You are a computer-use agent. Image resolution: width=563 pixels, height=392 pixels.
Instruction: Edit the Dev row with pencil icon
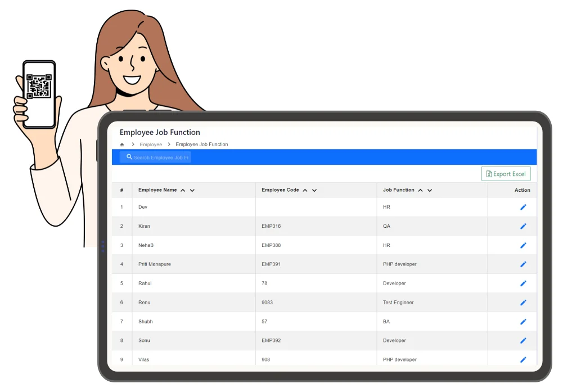523,207
